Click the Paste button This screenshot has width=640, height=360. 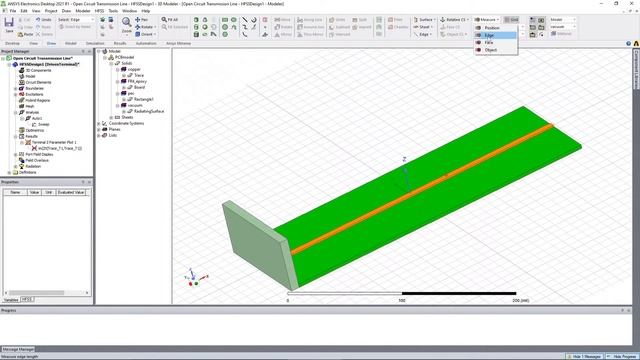(25, 34)
